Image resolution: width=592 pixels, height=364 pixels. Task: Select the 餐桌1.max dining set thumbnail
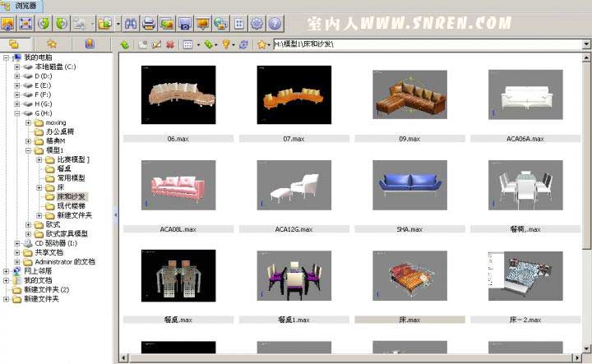tap(294, 276)
